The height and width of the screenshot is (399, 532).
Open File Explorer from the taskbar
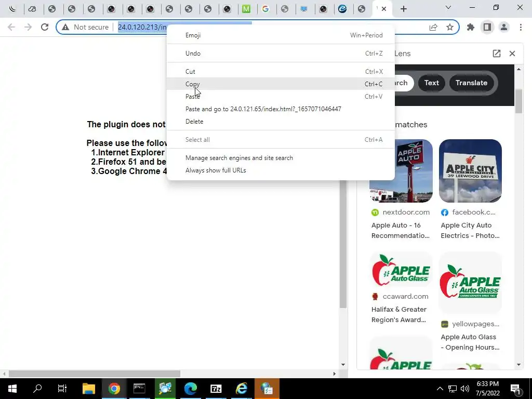click(88, 389)
